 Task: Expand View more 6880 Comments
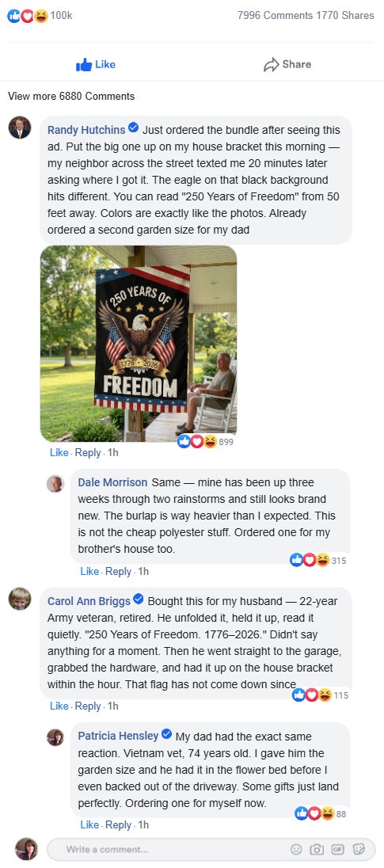(71, 97)
